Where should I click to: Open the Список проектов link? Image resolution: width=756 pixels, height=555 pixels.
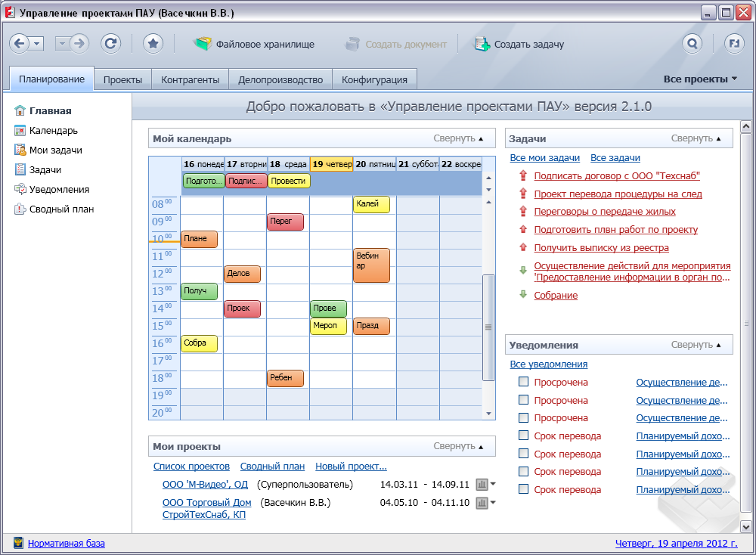point(191,467)
